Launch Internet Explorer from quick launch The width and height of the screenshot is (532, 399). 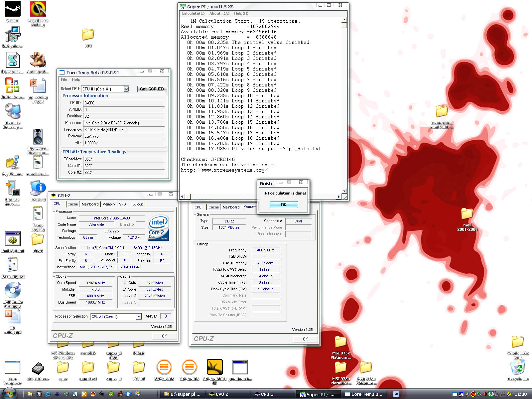pyautogui.click(x=48, y=394)
